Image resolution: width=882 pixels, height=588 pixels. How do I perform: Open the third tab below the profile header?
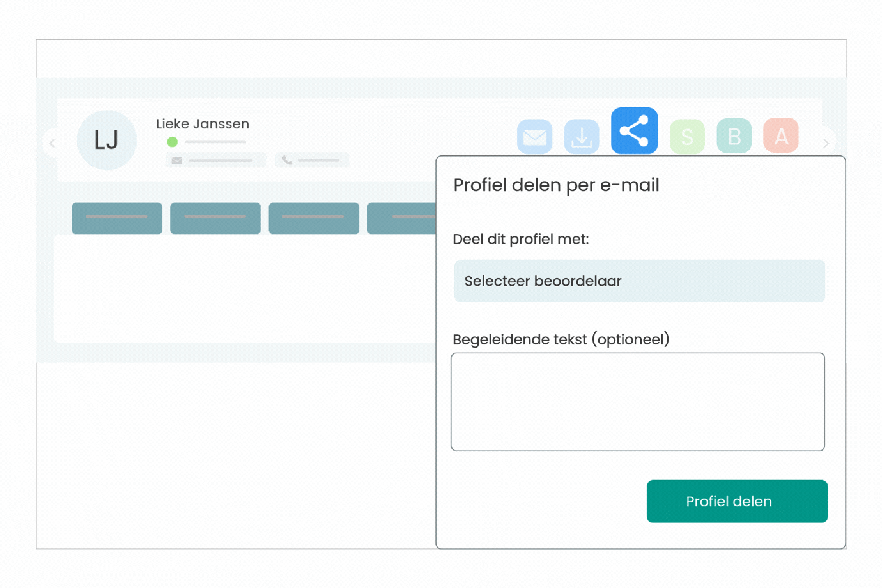[314, 218]
